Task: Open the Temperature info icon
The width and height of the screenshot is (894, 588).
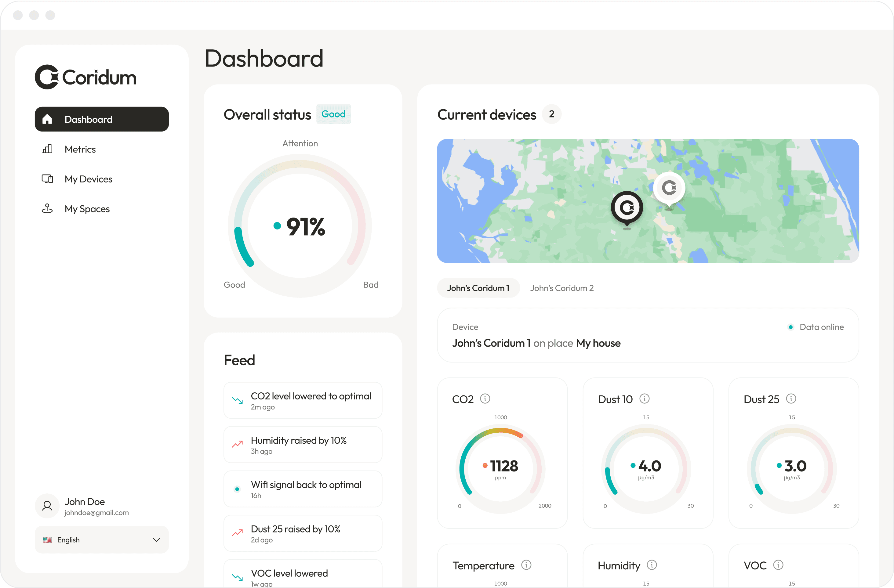Action: coord(526,565)
